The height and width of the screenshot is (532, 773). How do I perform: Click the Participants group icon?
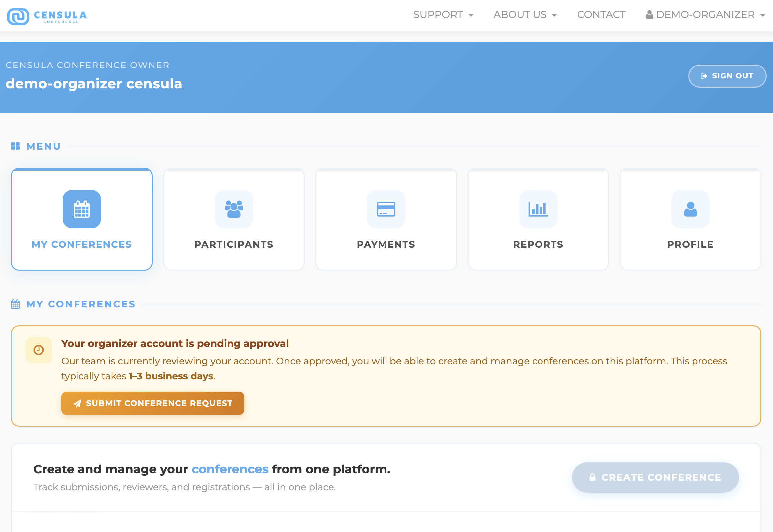pyautogui.click(x=234, y=209)
